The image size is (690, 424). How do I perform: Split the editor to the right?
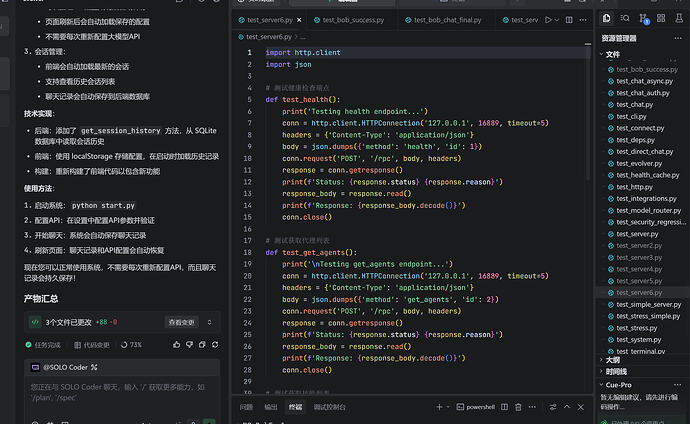click(569, 20)
